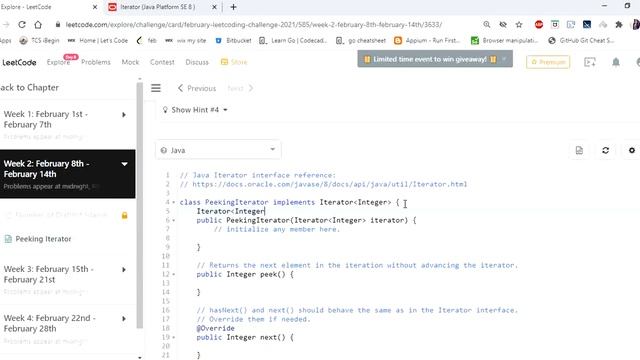Viewport: 640px width, 360px height.
Task: Reset code with the refresh icon in editor
Action: 605,150
